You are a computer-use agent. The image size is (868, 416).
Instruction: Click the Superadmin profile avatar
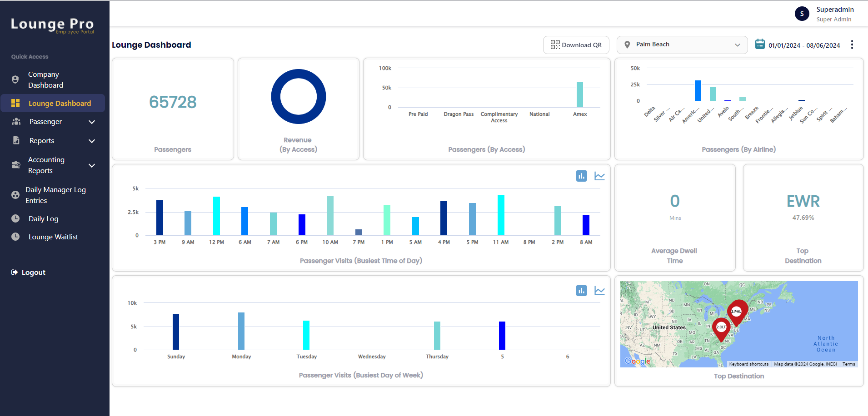pyautogui.click(x=802, y=14)
